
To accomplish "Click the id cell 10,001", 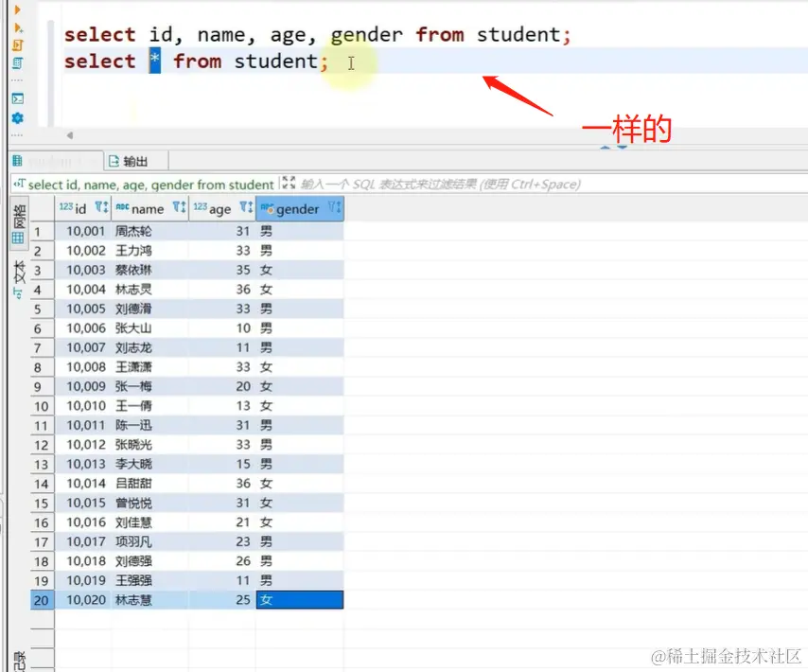I will [x=83, y=231].
